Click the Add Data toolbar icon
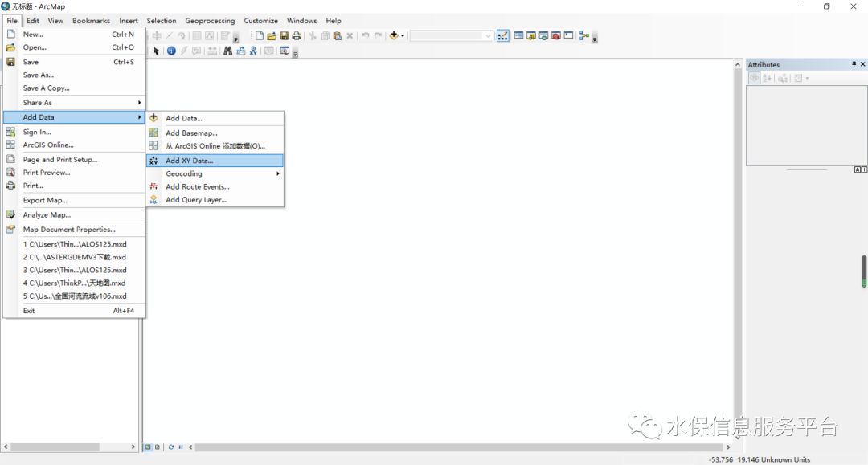The image size is (868, 465). point(394,35)
